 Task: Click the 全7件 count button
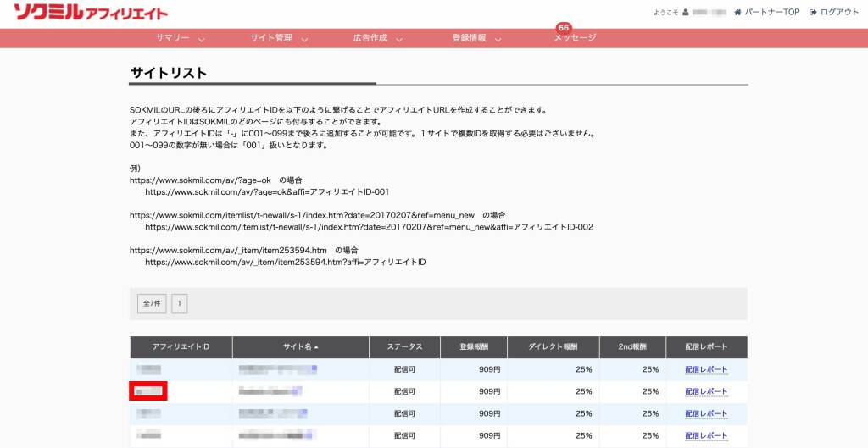(x=152, y=304)
